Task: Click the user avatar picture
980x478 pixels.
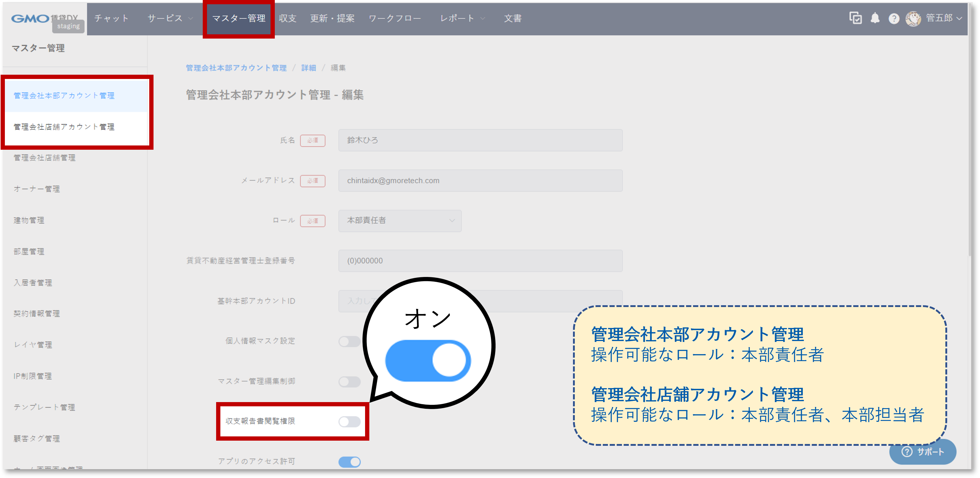Action: (x=913, y=19)
